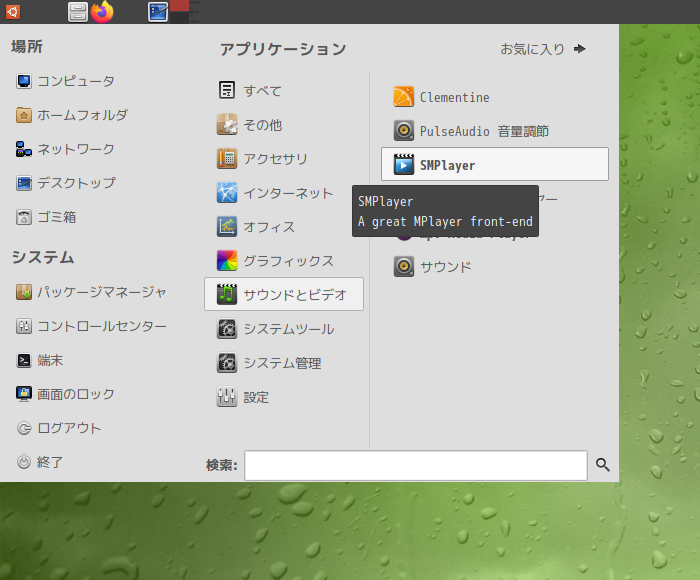Switch to お気に入り favorites view
The height and width of the screenshot is (580, 700).
543,49
